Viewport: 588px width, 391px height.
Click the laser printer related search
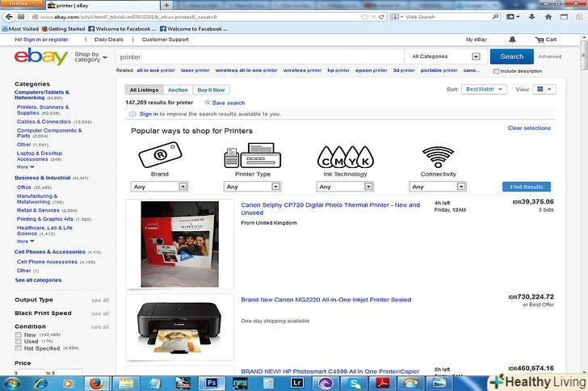click(x=195, y=70)
